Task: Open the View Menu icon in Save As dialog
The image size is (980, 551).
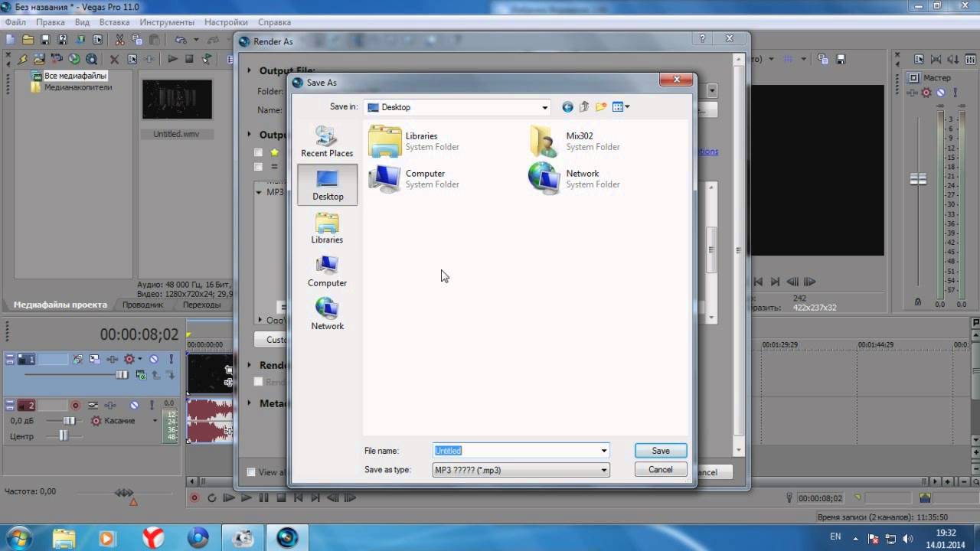Action: pyautogui.click(x=620, y=107)
